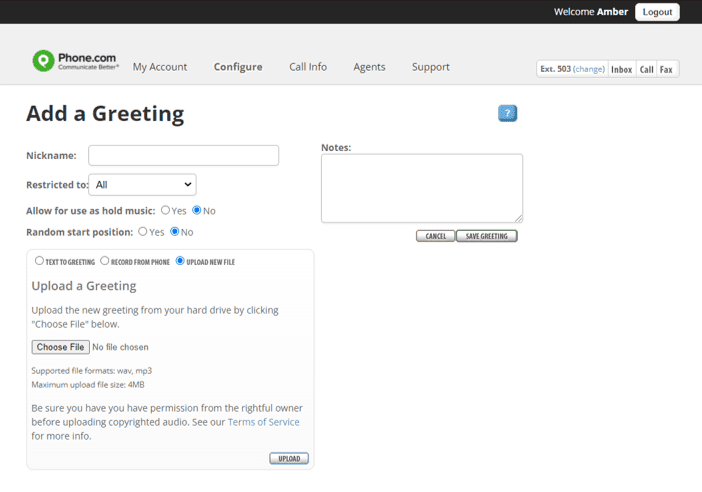702x492 pixels.
Task: Choose the Text to Greeting option
Action: click(x=40, y=261)
